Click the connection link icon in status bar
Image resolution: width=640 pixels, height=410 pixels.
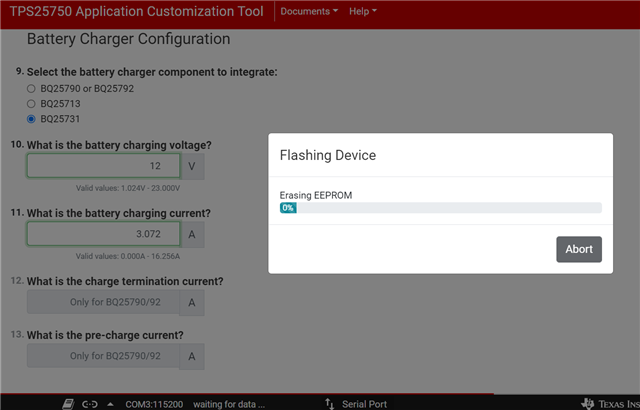point(90,404)
